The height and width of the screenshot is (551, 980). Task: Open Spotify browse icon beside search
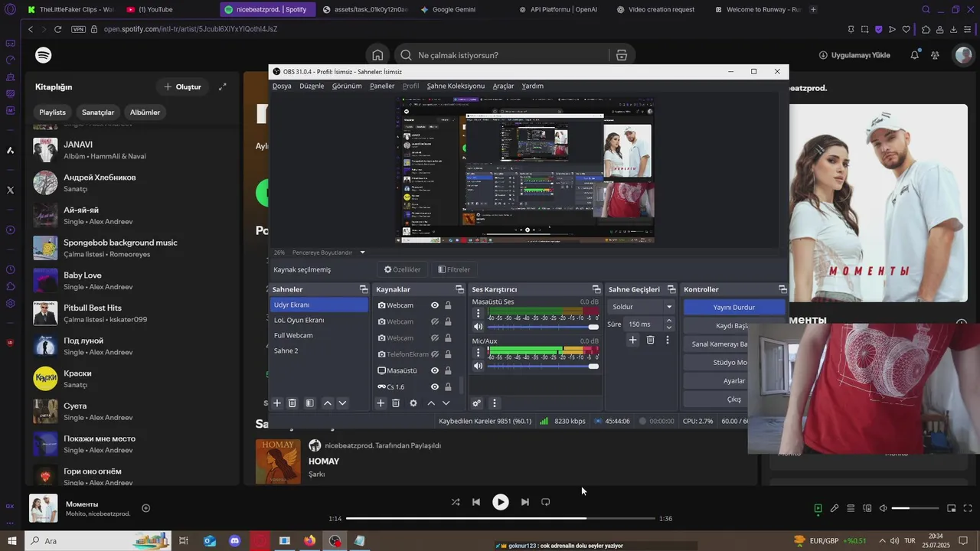coord(621,55)
